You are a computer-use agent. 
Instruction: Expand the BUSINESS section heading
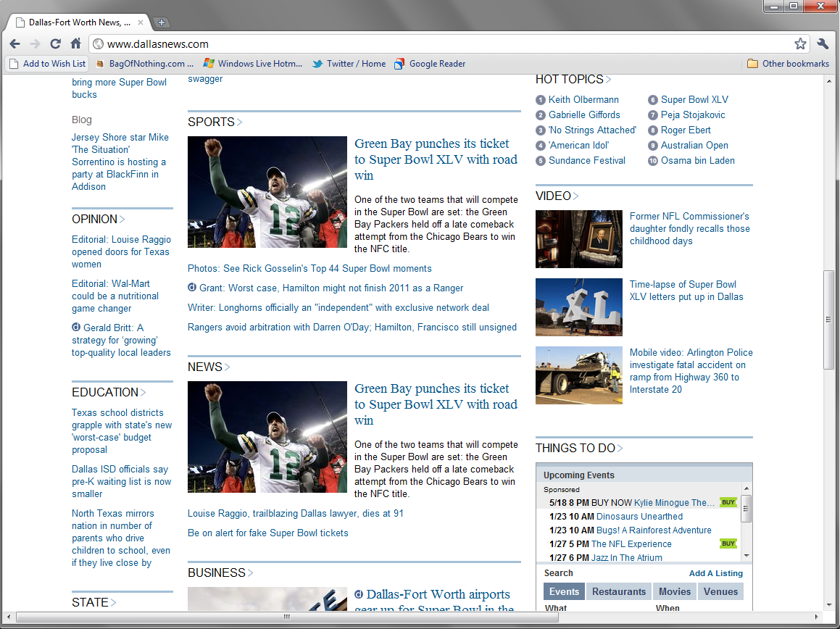click(x=220, y=572)
